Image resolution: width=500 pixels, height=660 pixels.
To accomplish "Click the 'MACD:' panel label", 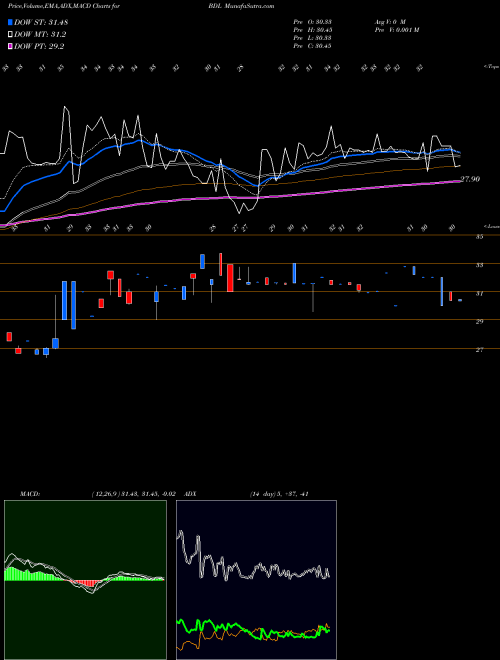I will pyautogui.click(x=30, y=494).
